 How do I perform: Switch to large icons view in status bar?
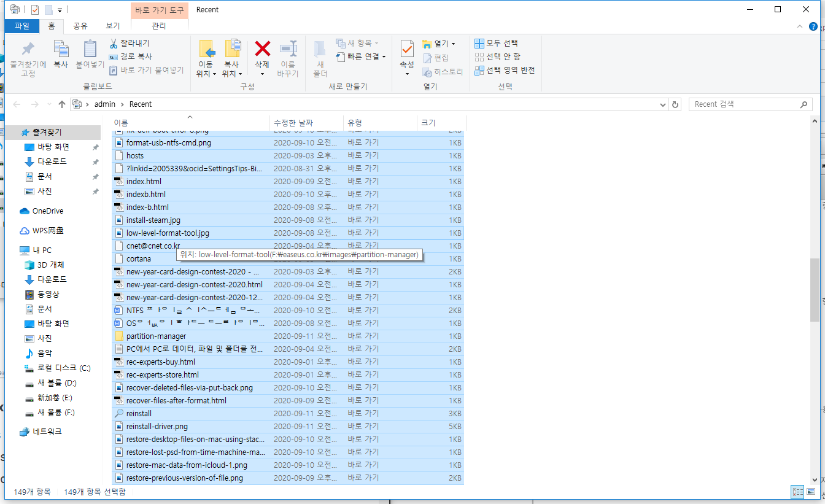(x=811, y=492)
